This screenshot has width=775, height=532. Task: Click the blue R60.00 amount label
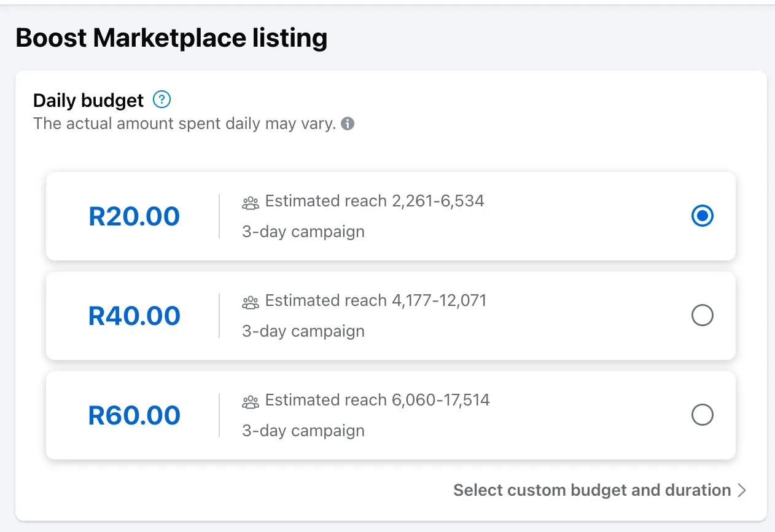pos(134,415)
